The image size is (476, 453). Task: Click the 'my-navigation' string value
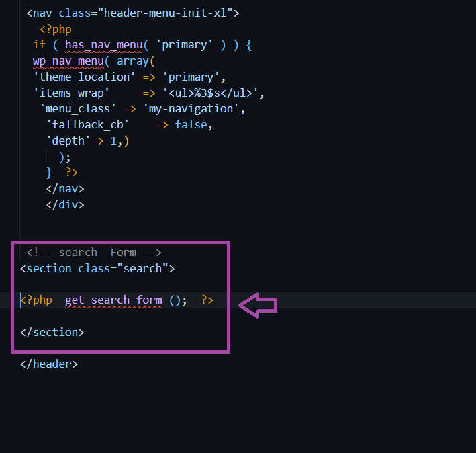pos(191,109)
